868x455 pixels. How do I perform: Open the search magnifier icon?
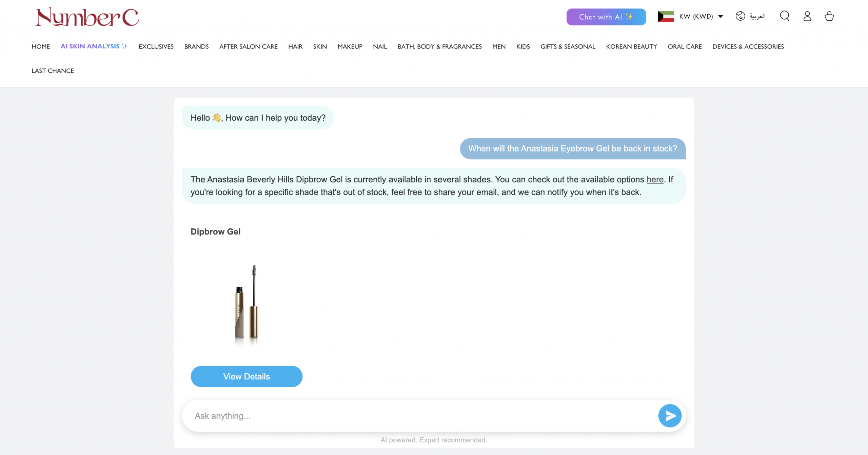pos(785,16)
